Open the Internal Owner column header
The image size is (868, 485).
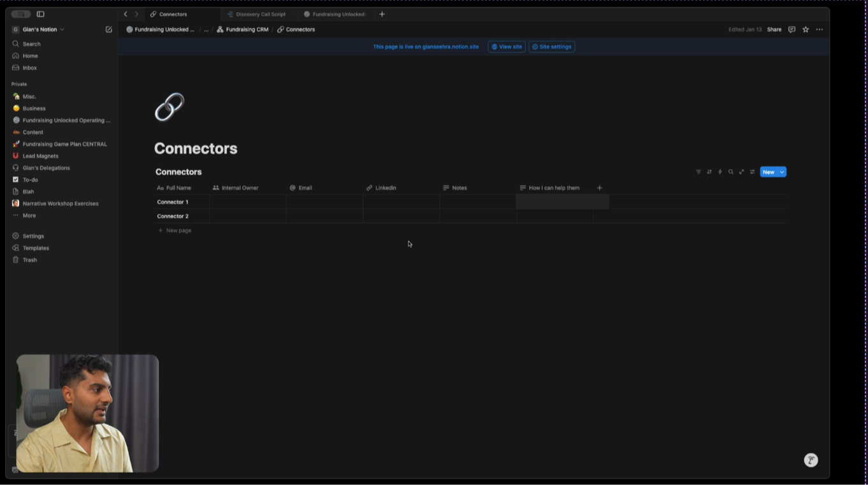[248, 188]
